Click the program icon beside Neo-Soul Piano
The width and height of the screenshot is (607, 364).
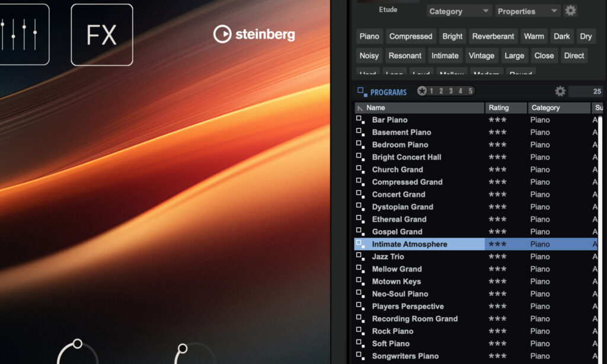[x=360, y=293]
